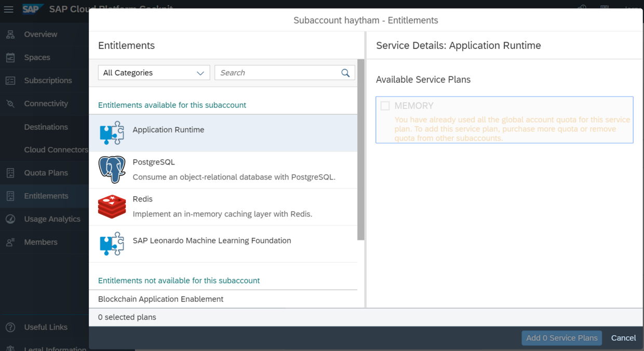Click the Useful Links help icon
Viewport: 644px width, 351px height.
click(10, 327)
